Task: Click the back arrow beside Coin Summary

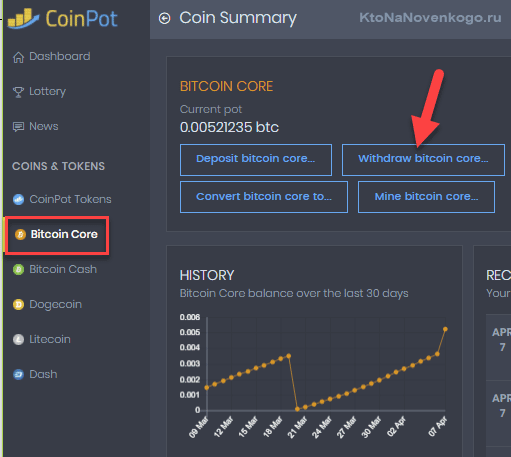Action: (x=164, y=18)
